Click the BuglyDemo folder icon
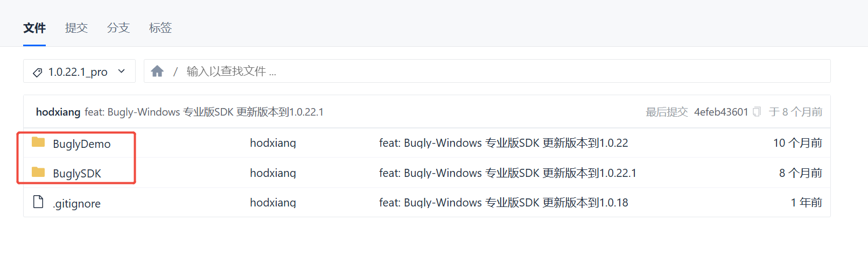This screenshot has height=264, width=868. 38,142
